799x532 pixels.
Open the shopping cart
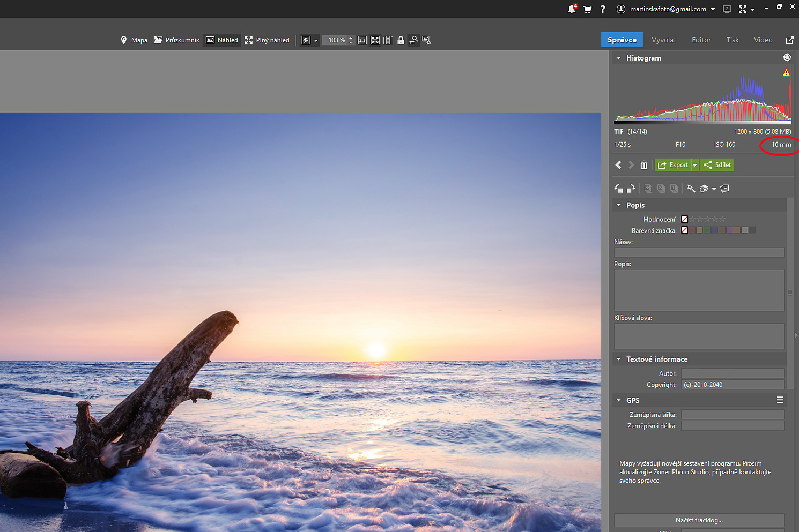pos(587,9)
